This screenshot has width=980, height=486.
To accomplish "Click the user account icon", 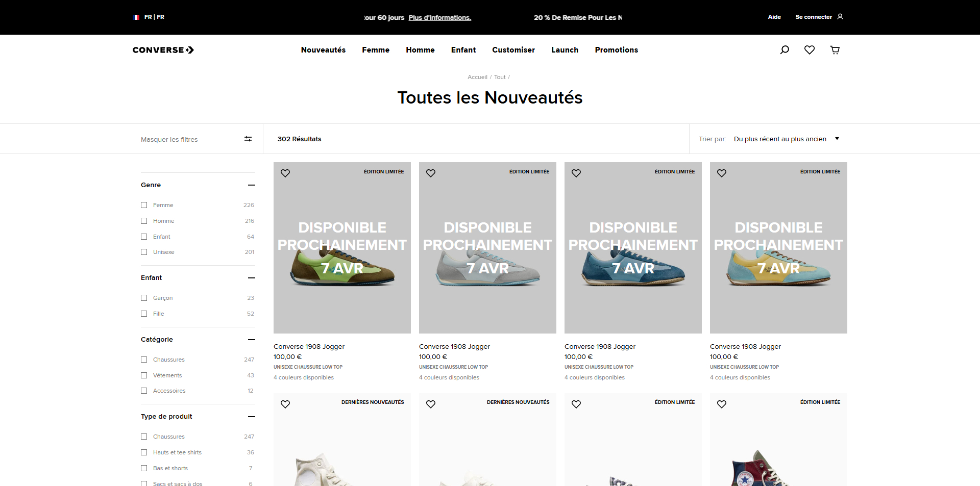I will point(840,17).
